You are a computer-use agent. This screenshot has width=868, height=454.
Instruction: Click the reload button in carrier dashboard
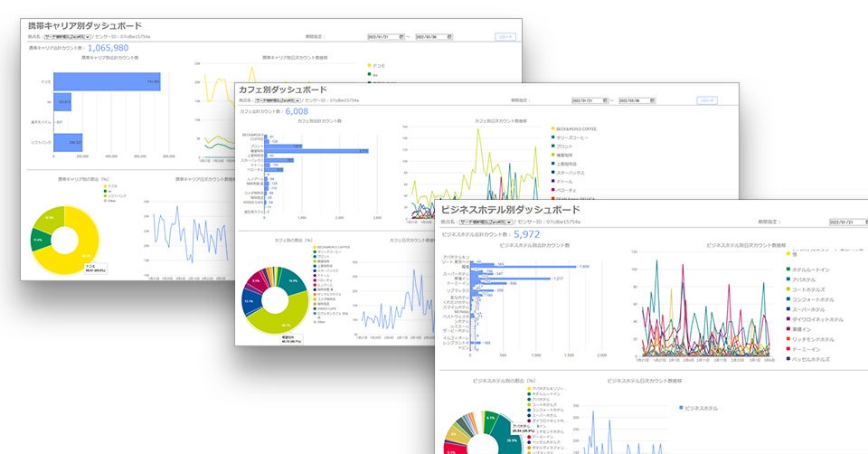(505, 37)
